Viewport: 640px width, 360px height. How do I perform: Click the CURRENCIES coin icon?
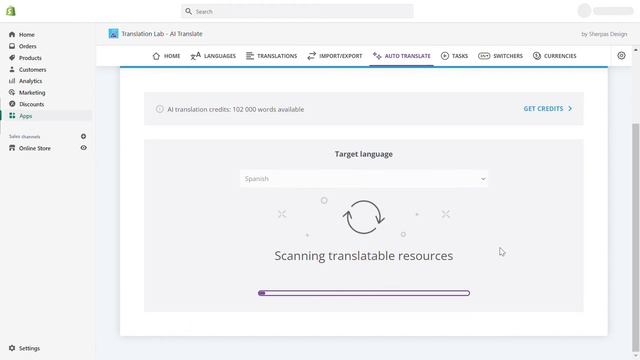tap(537, 56)
